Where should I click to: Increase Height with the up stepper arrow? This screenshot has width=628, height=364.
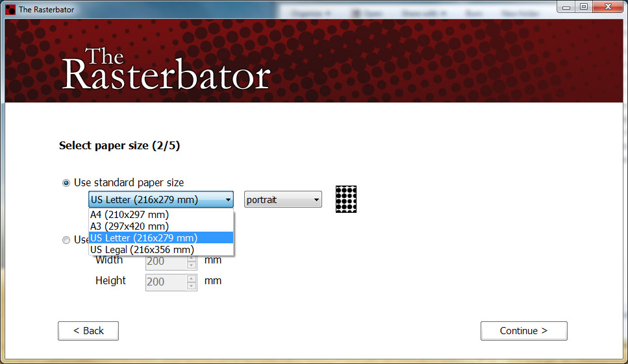pos(192,278)
